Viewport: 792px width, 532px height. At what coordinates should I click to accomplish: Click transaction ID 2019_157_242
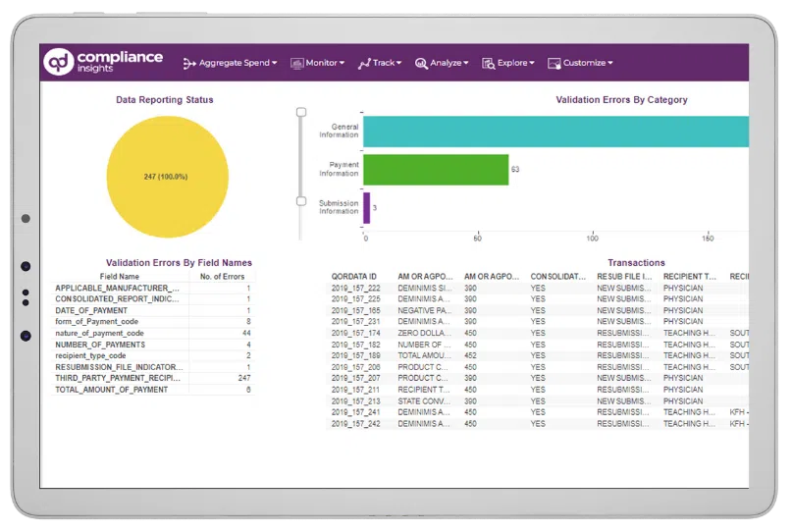click(x=355, y=424)
